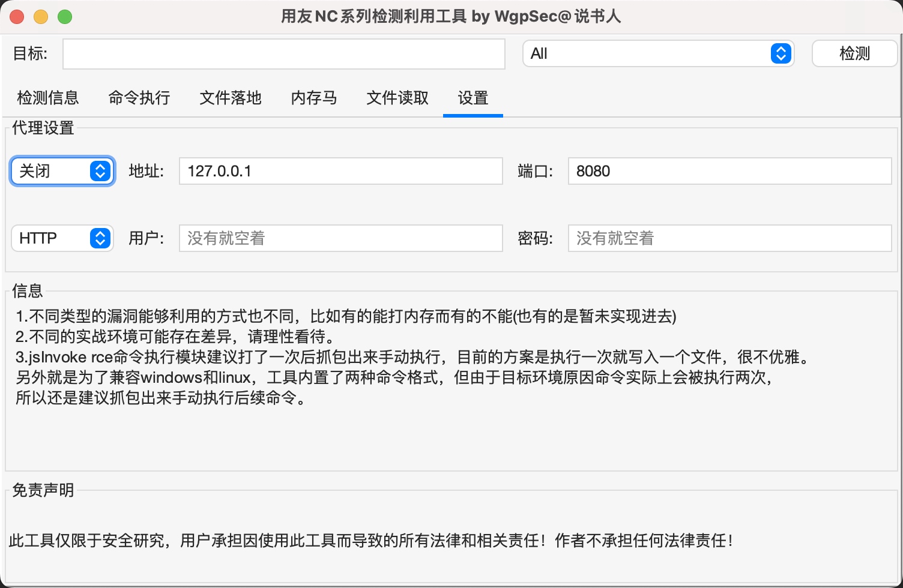Click the chevron icon on the 关闭 proxy selector
Screen dimensions: 903x588
click(x=100, y=171)
